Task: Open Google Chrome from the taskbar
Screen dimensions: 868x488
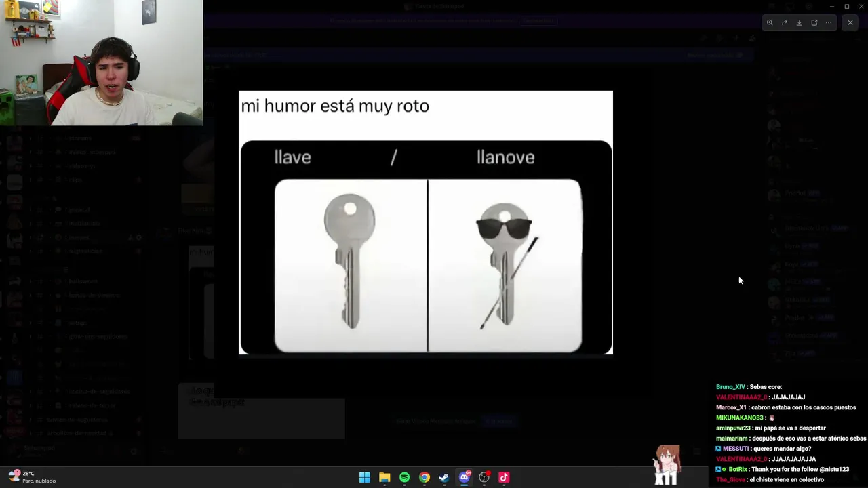Action: click(x=424, y=477)
